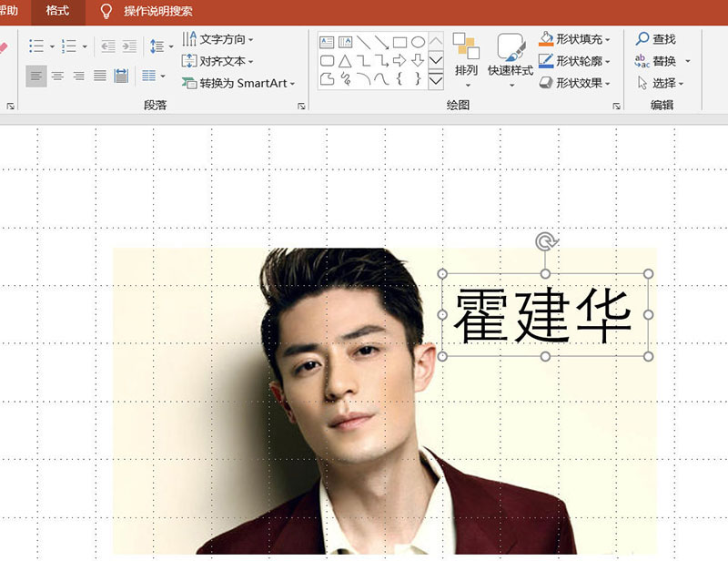
Task: Click the text box bottom-right resize handle
Action: click(x=649, y=356)
